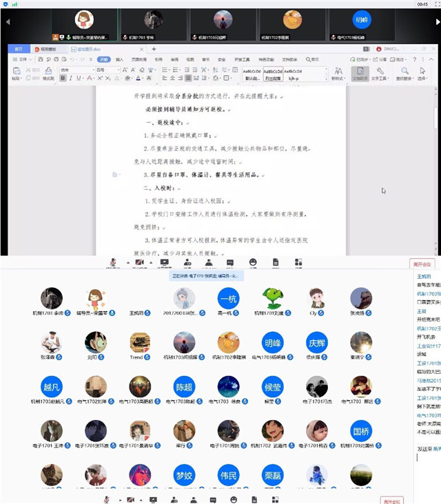Mute microphone in upper meeting toolbar
Image resolution: width=441 pixels, height=504 pixels.
113,262
